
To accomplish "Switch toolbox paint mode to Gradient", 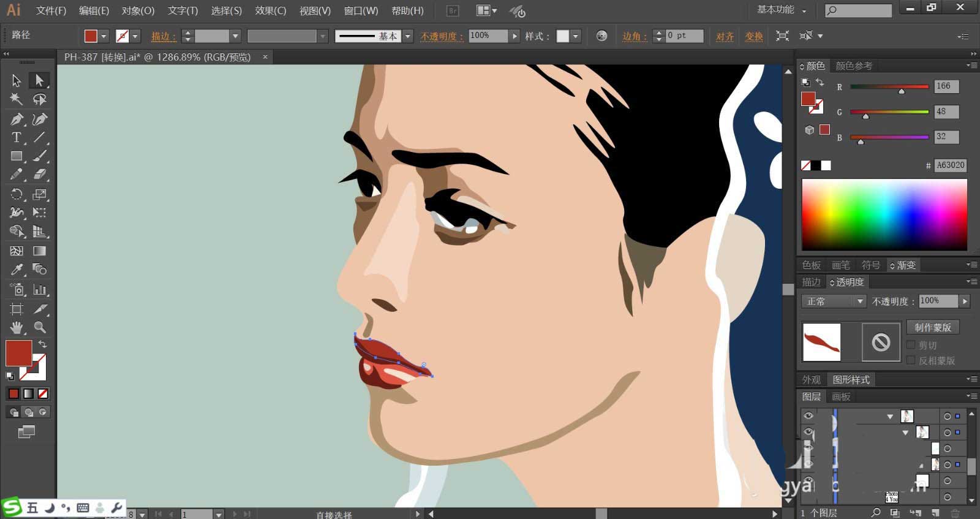I will [28, 393].
